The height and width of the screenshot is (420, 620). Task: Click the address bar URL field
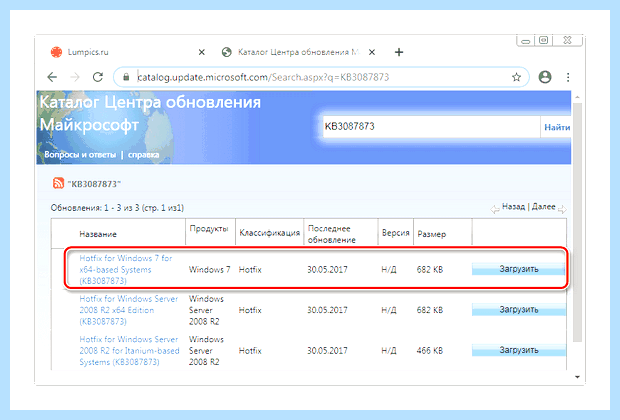(x=321, y=77)
